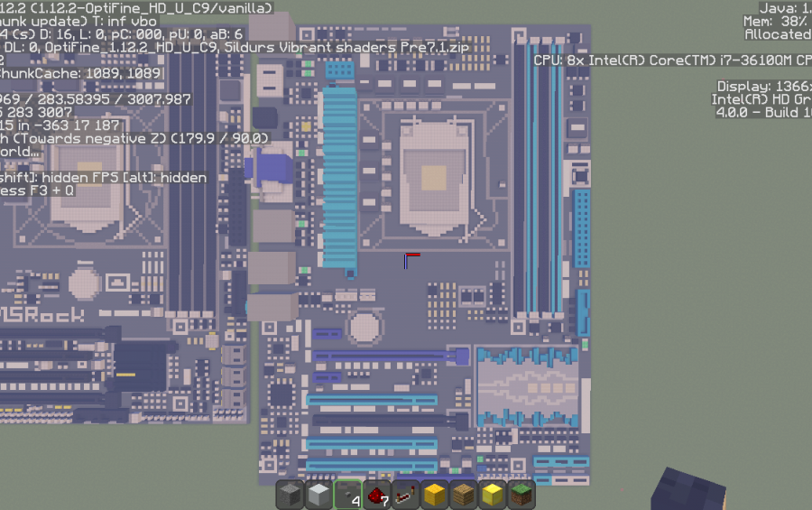Viewport: 812px width, 510px height.
Task: Click the 'ChunkCache: 1089, 1089' debug line
Action: click(80, 73)
